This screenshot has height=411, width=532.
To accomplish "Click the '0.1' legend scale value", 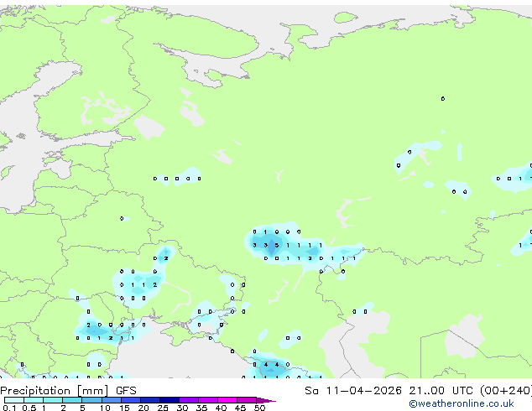I will 9,408.
